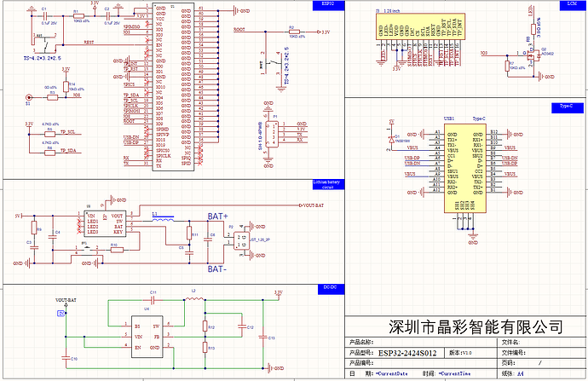Click BOOT net label left of R2
Image resolution: width=588 pixels, height=381 pixels.
(x=239, y=29)
